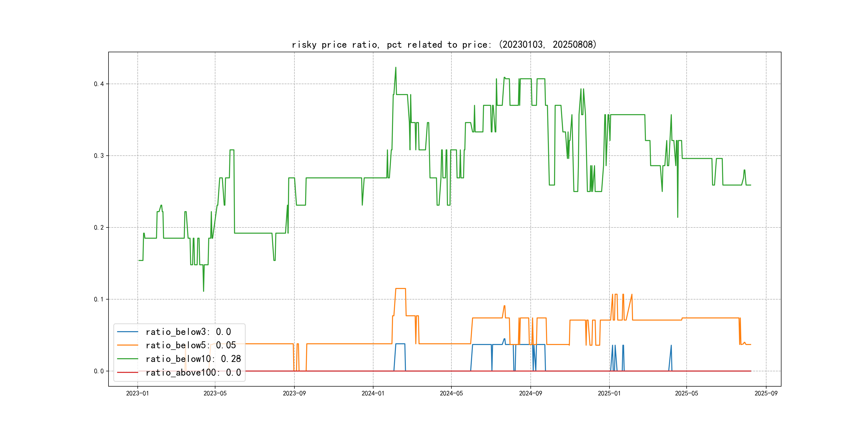Click the 0.2 y-axis tick label
Viewport: 868px width, 434px height.
coord(99,227)
